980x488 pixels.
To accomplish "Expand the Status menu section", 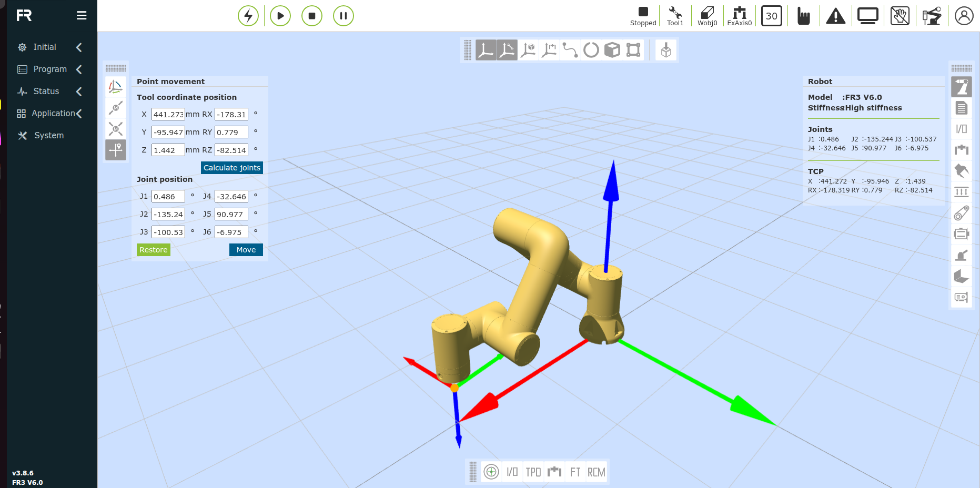I will (x=46, y=91).
